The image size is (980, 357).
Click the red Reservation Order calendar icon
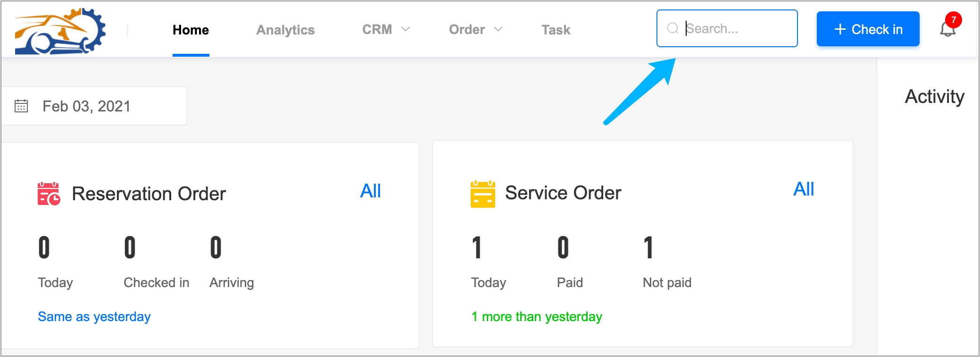(49, 194)
